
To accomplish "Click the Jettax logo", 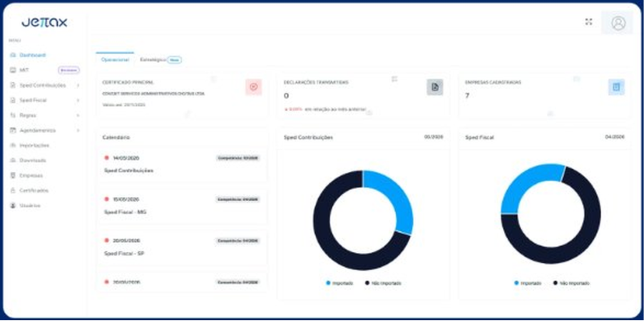I will pyautogui.click(x=44, y=22).
